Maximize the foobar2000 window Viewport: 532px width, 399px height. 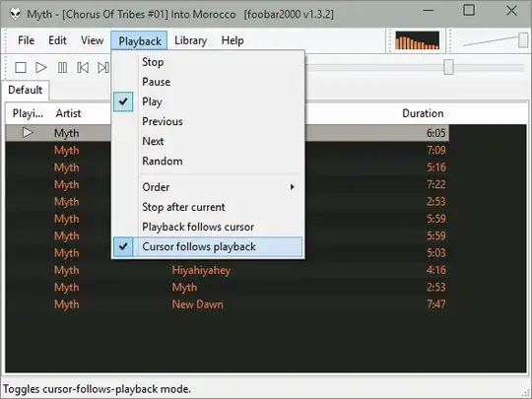[469, 11]
